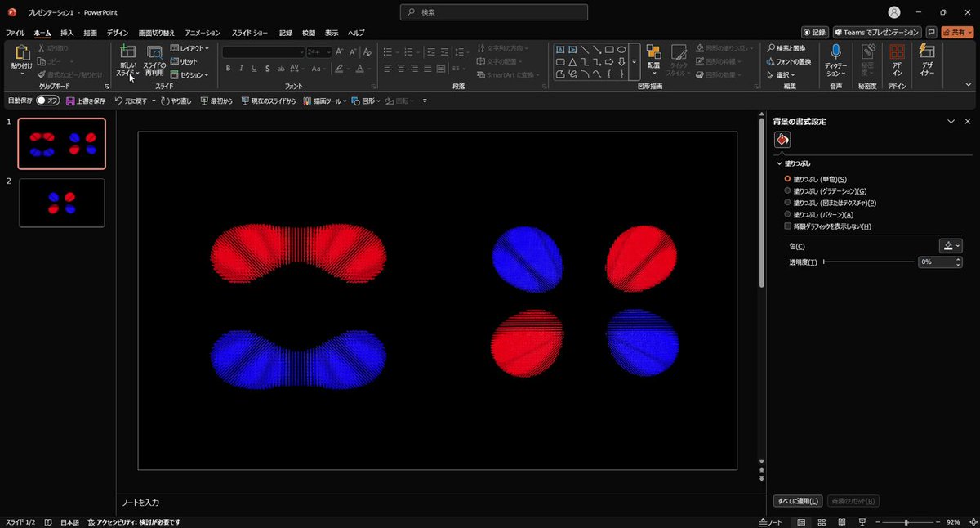Click the Record (記録) button at top right
The height and width of the screenshot is (528, 980).
[815, 32]
